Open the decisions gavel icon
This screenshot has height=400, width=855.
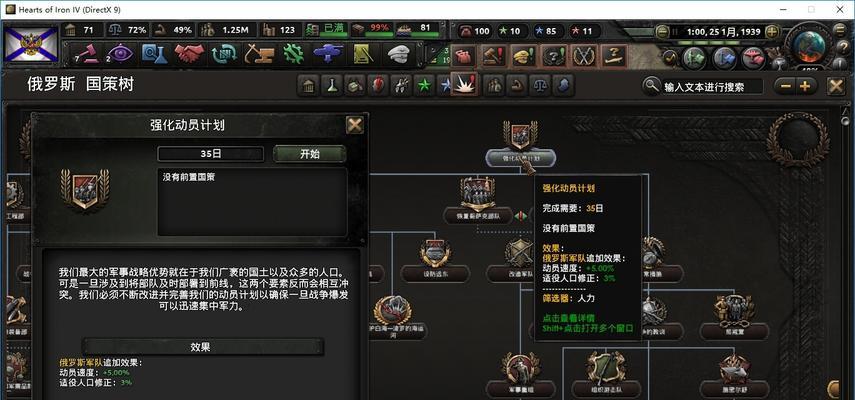point(88,54)
